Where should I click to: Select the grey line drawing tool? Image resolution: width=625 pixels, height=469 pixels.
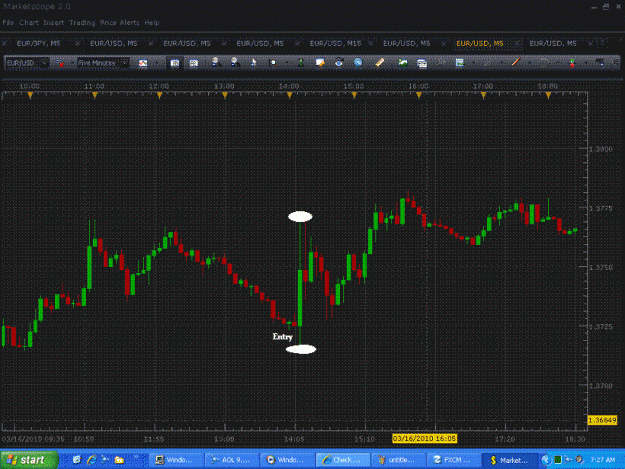pyautogui.click(x=487, y=63)
